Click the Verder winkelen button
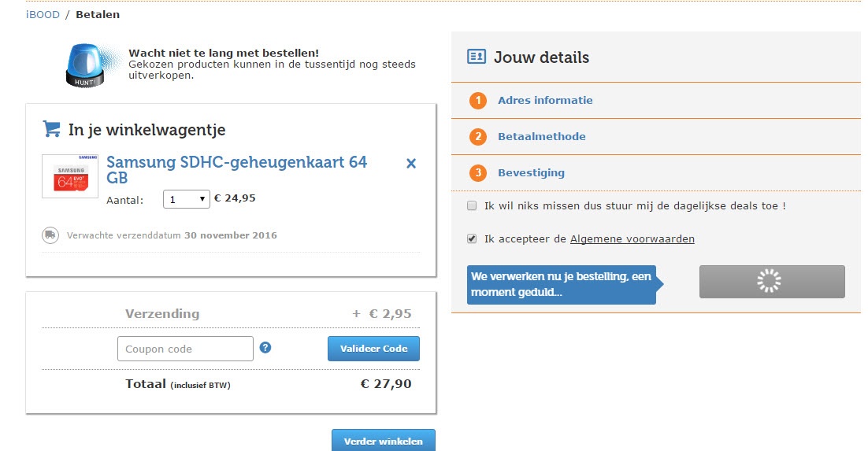868x451 pixels. click(383, 441)
